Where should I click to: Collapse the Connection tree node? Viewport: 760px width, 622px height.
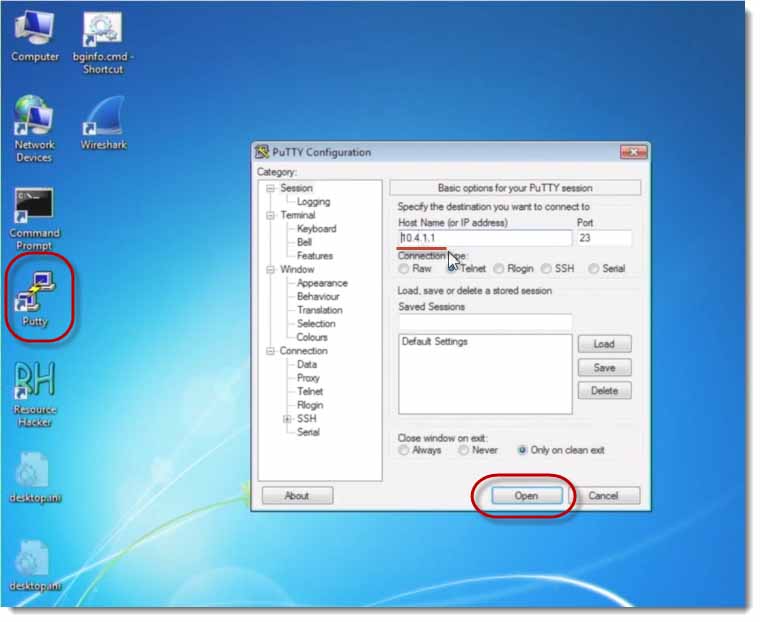270,351
